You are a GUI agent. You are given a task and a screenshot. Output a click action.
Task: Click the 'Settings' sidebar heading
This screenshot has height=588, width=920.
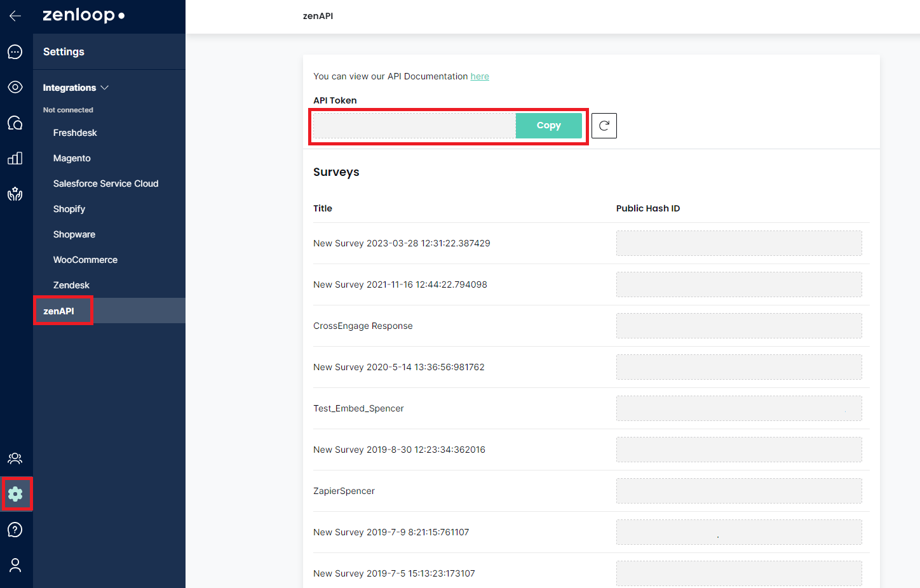click(x=64, y=51)
